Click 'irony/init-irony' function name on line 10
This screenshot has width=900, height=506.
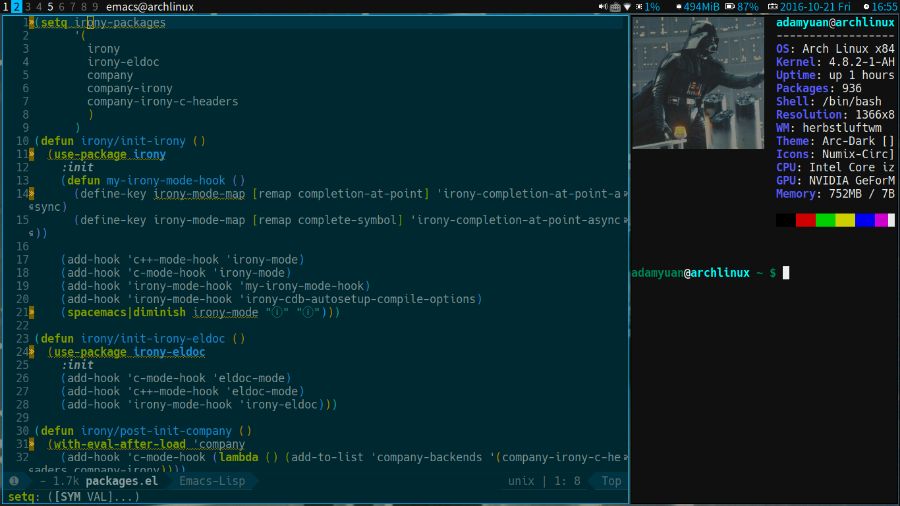pyautogui.click(x=133, y=141)
